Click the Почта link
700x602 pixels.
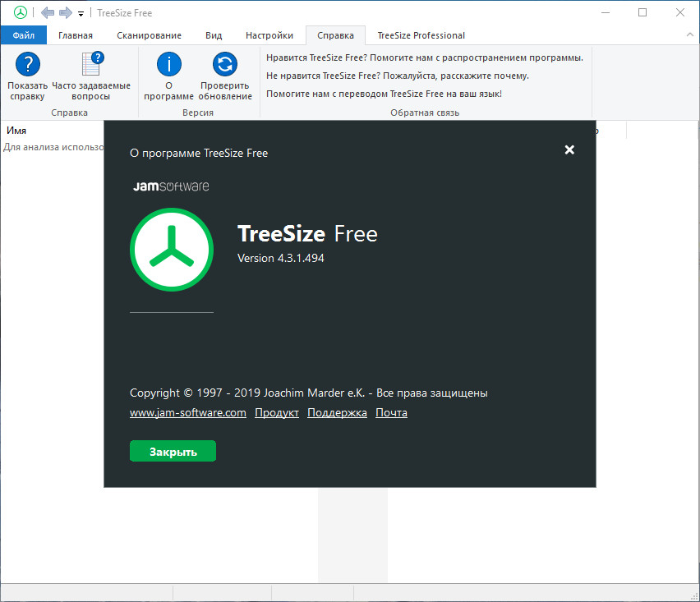(x=392, y=413)
